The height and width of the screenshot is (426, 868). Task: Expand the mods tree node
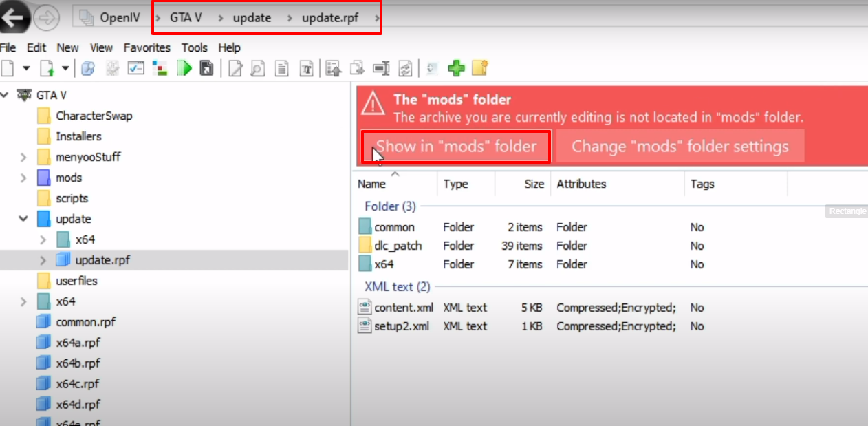pyautogui.click(x=24, y=178)
